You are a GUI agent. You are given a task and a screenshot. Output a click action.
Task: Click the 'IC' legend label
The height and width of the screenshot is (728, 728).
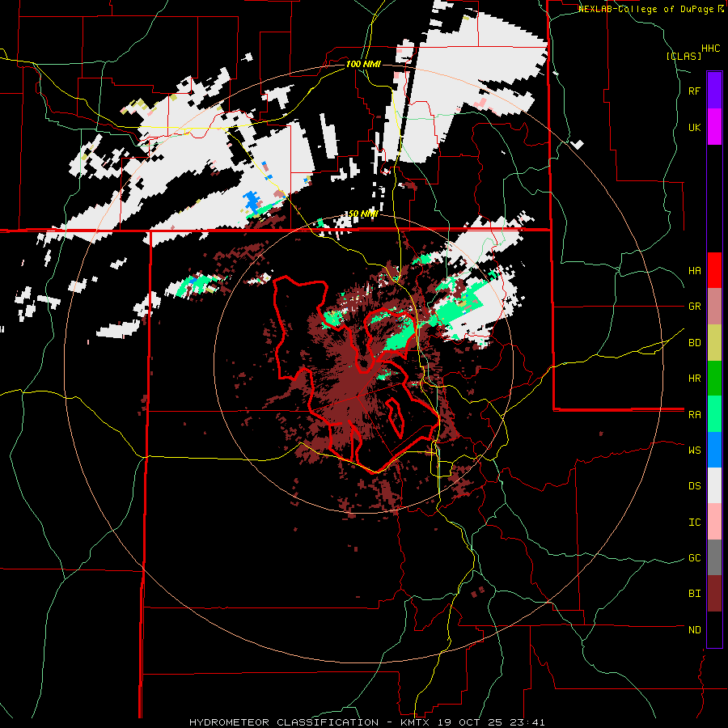[x=694, y=523]
